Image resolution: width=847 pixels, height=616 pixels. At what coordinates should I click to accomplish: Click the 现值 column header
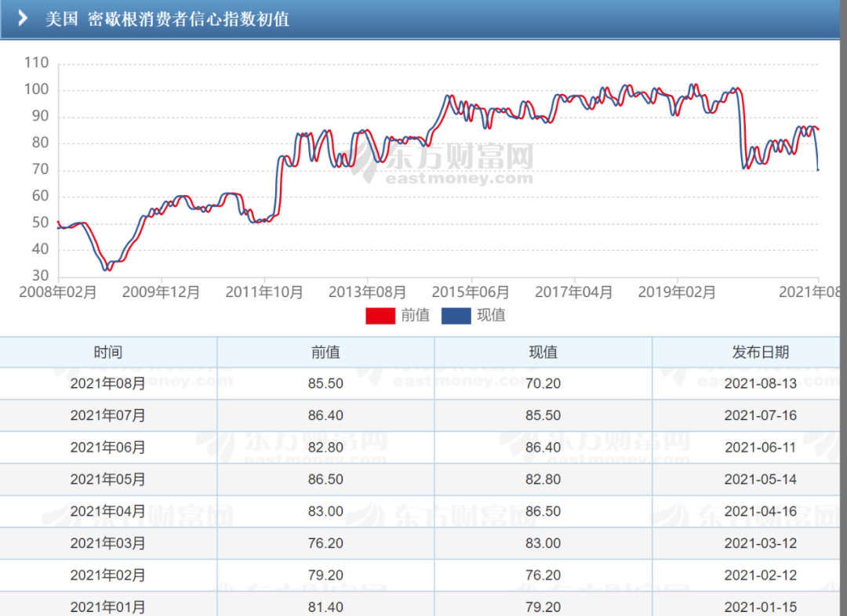point(543,353)
